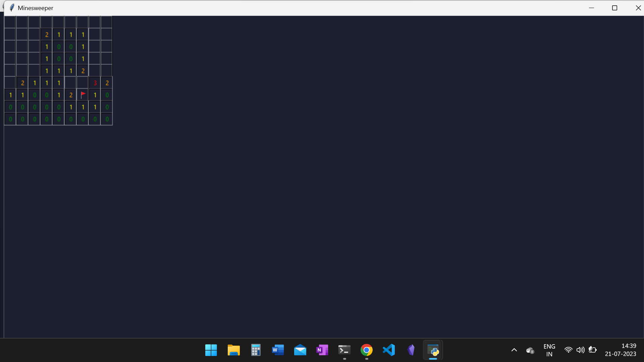Toggle Wi-Fi from the system tray

(x=569, y=350)
